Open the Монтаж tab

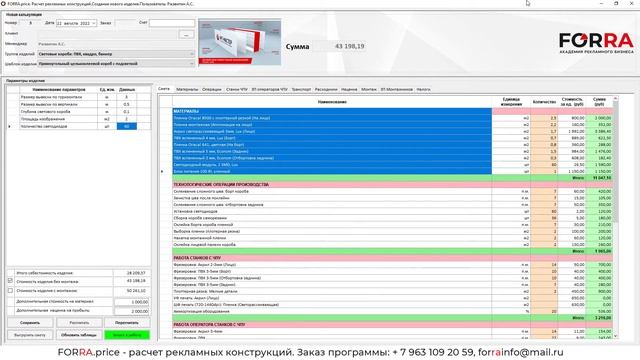(x=369, y=89)
